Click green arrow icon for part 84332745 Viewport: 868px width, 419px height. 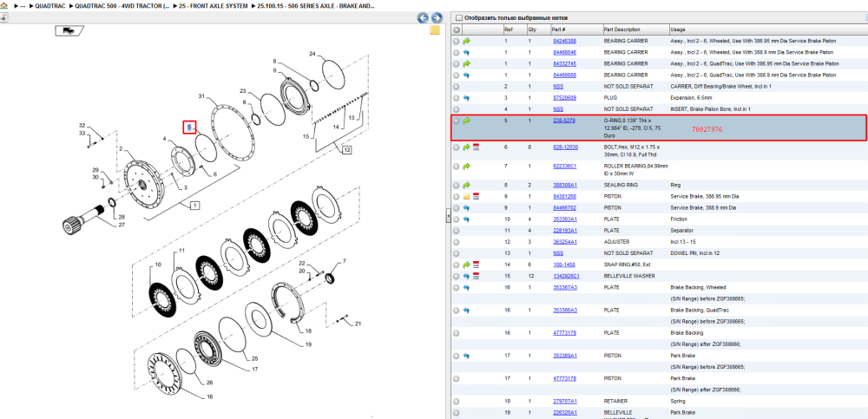(467, 63)
